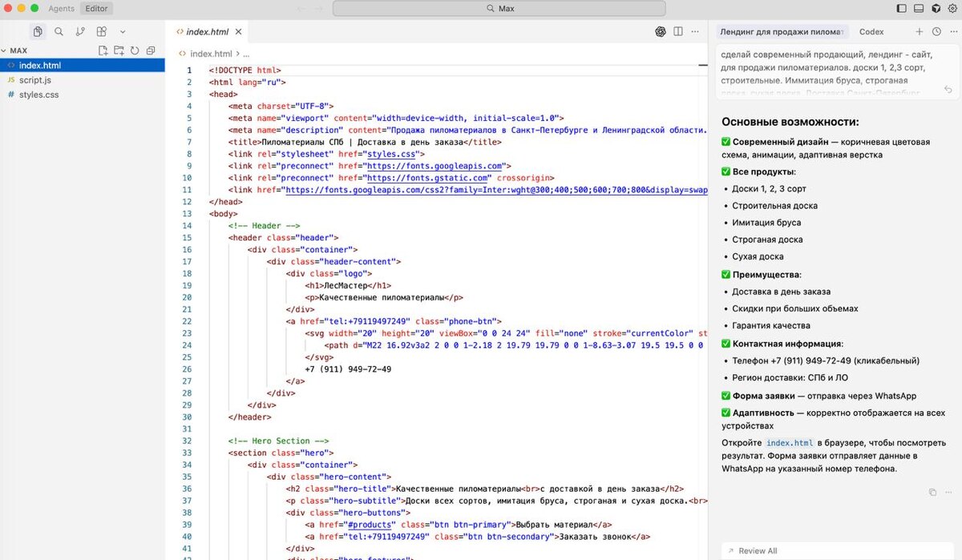Image resolution: width=962 pixels, height=560 pixels.
Task: Activate the index.html editor tab
Action: (206, 32)
